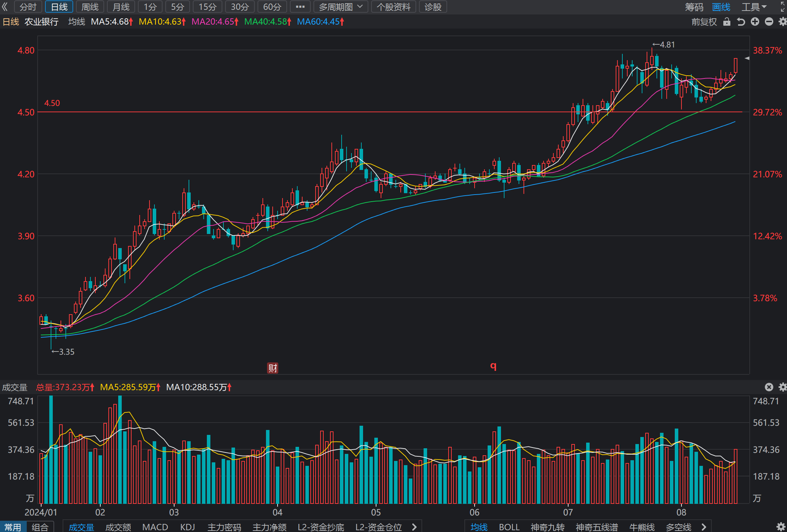Viewport: 787px width, 532px height.
Task: Click the green MA40:4.58 label
Action: pyautogui.click(x=268, y=22)
